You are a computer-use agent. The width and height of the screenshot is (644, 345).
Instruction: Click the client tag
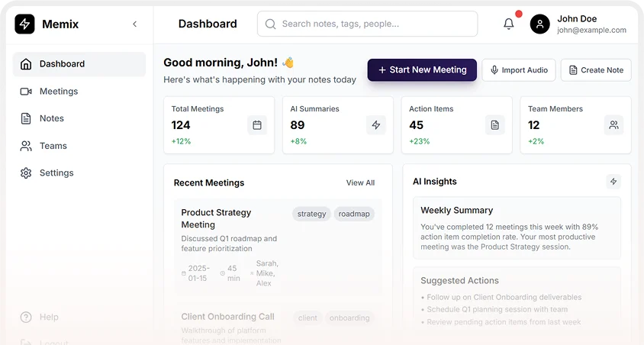coord(308,318)
